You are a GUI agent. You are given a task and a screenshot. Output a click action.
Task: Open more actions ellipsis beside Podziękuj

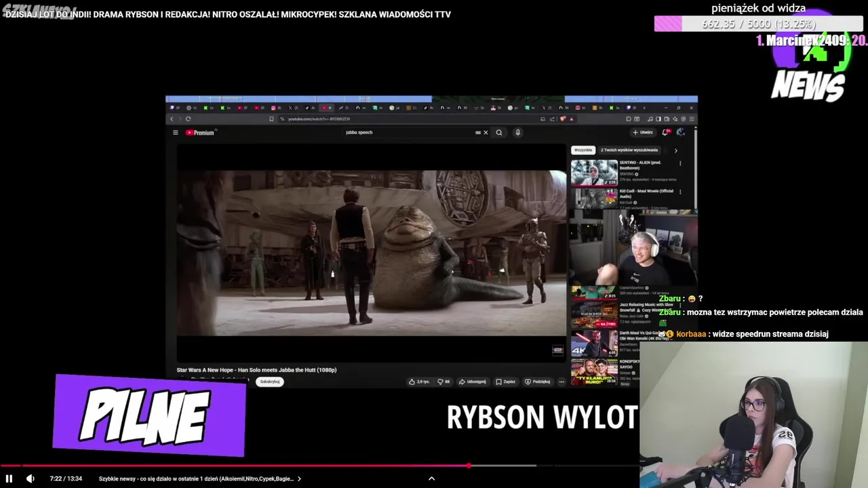pyautogui.click(x=561, y=382)
